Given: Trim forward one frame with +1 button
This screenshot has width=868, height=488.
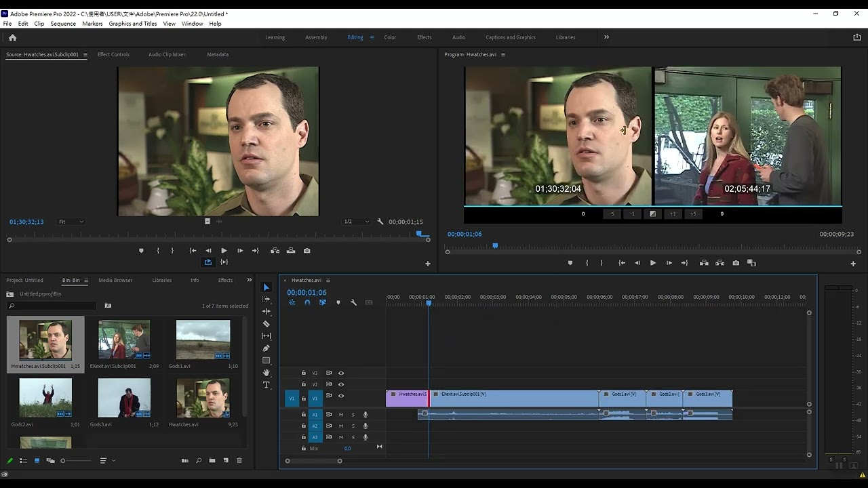Looking at the screenshot, I should (673, 213).
